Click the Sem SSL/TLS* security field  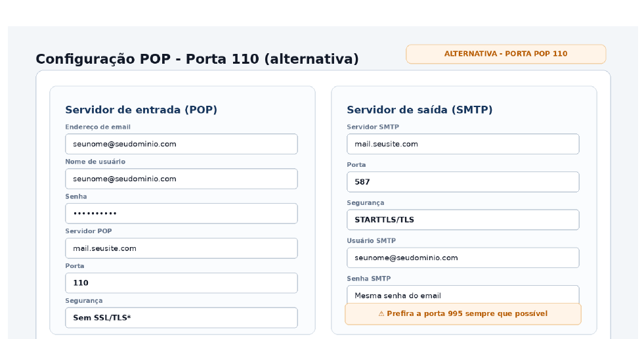(181, 317)
